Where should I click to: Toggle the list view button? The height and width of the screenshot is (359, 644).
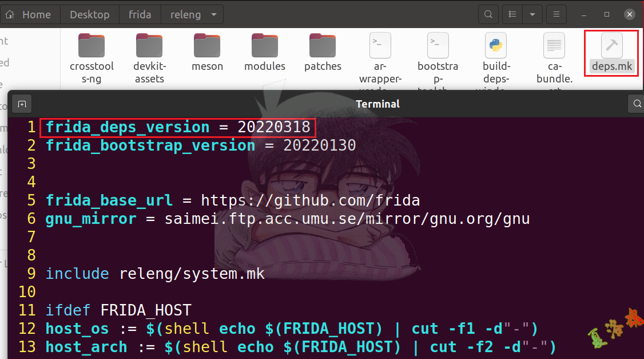click(512, 14)
